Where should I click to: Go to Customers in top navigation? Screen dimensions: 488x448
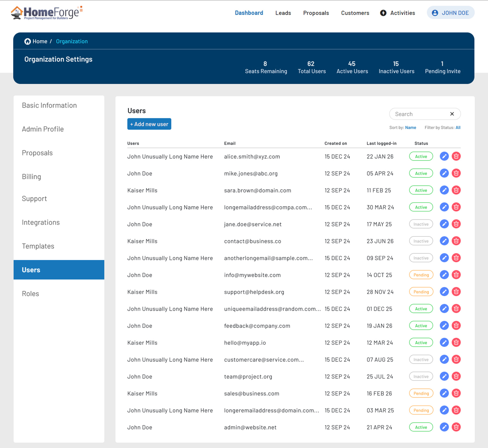click(355, 13)
